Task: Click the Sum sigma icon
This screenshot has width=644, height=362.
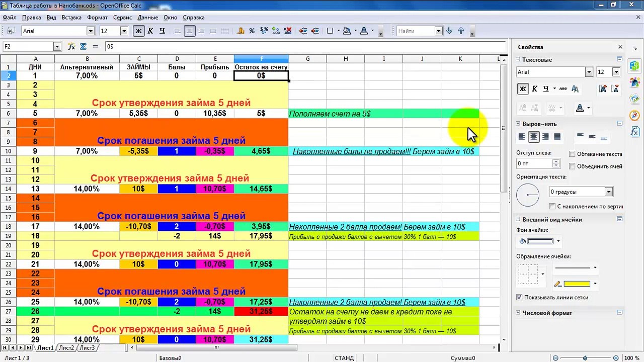Action: [84, 46]
